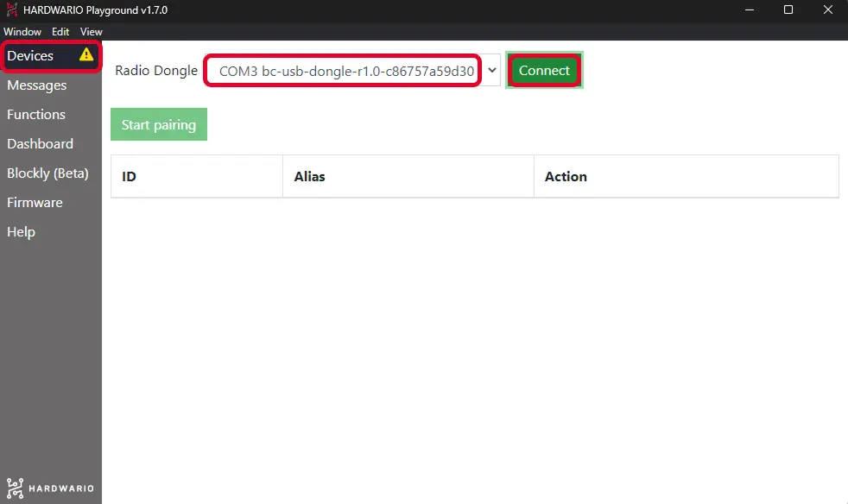
Task: Click the HARDWARIO logo at sidebar bottom
Action: [x=50, y=488]
